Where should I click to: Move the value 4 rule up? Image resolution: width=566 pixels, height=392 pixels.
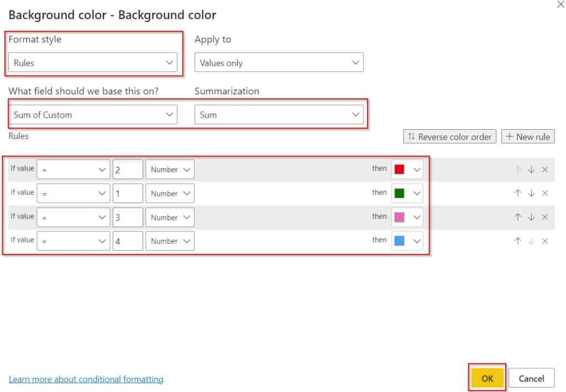click(x=517, y=241)
